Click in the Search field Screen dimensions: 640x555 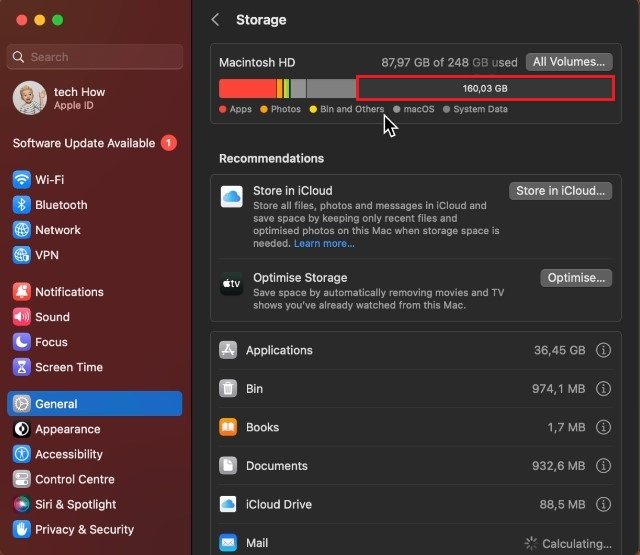(96, 57)
